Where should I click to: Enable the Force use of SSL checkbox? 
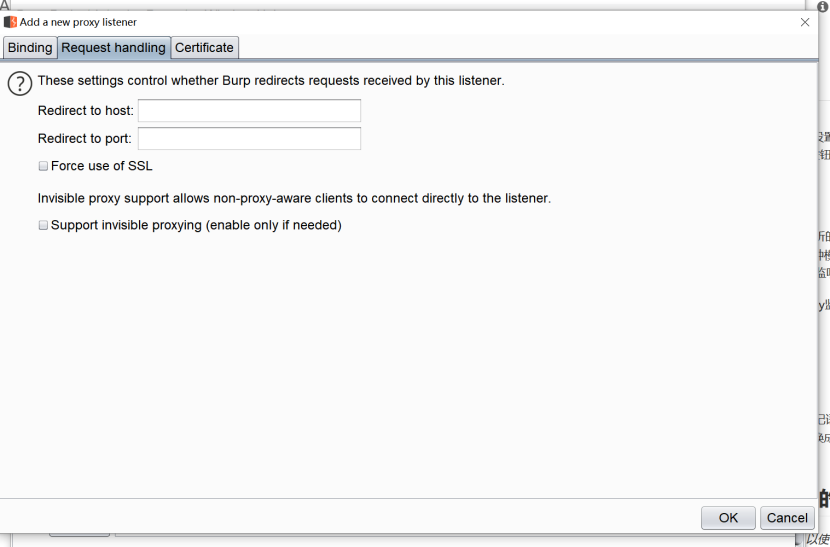point(43,166)
